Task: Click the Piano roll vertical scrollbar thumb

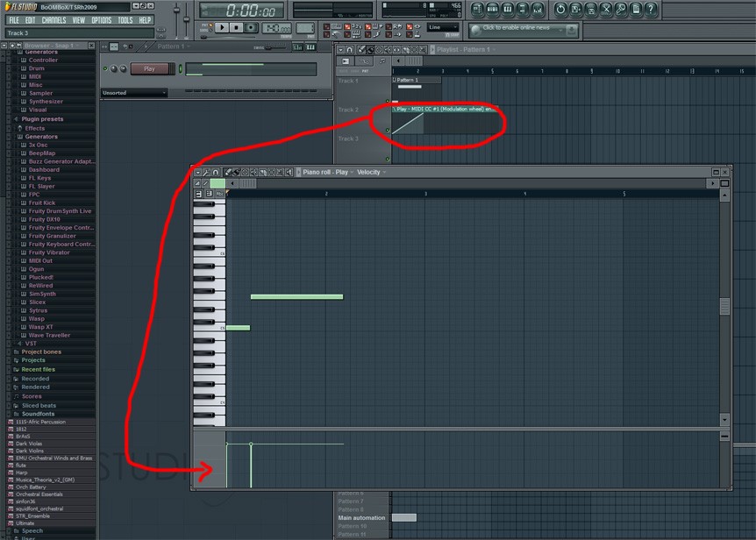Action: click(724, 306)
